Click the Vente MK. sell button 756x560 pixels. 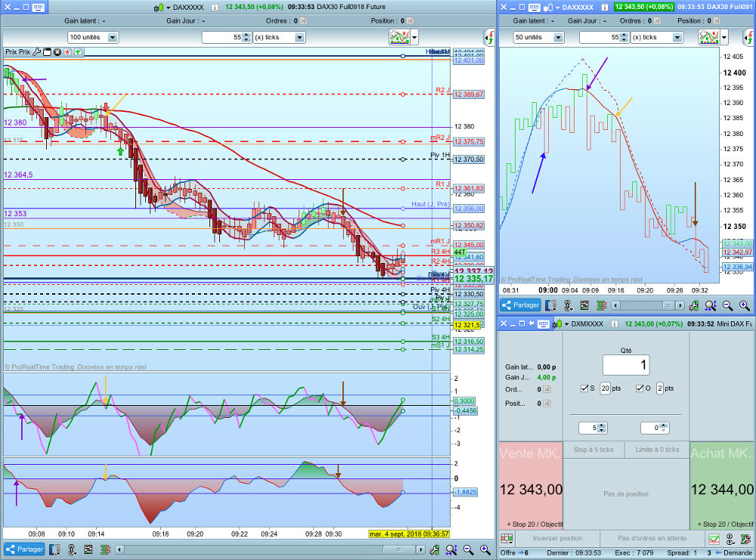pos(531,489)
